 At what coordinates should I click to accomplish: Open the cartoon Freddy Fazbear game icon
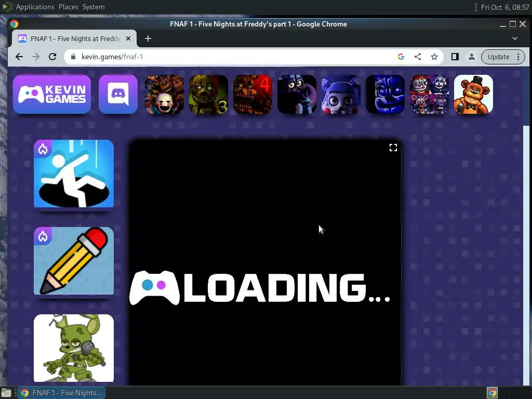click(x=473, y=95)
